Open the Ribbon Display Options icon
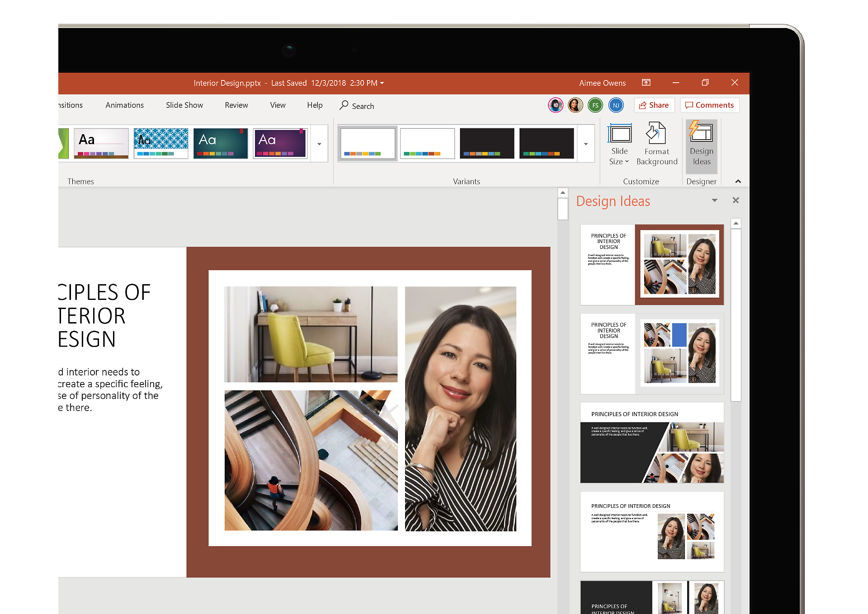868x614 pixels. [x=646, y=83]
